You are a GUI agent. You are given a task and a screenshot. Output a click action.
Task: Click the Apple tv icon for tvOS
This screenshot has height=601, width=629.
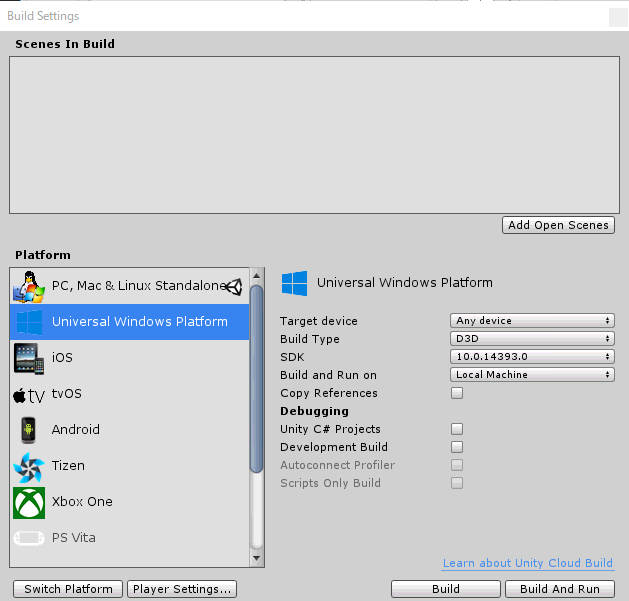pos(29,396)
